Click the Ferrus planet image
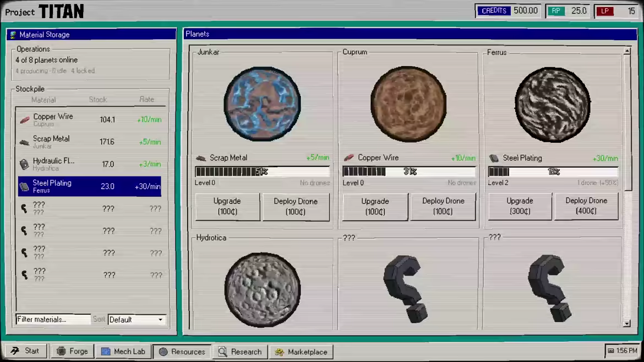 [x=553, y=105]
